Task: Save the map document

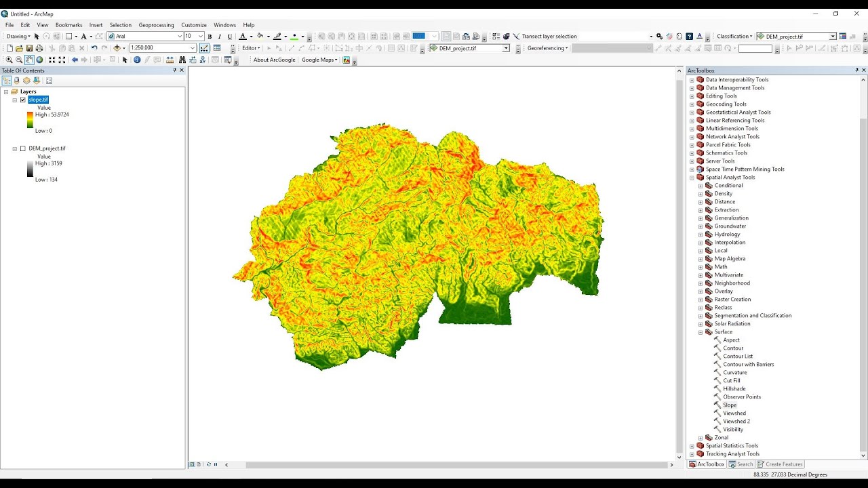Action: click(x=29, y=48)
